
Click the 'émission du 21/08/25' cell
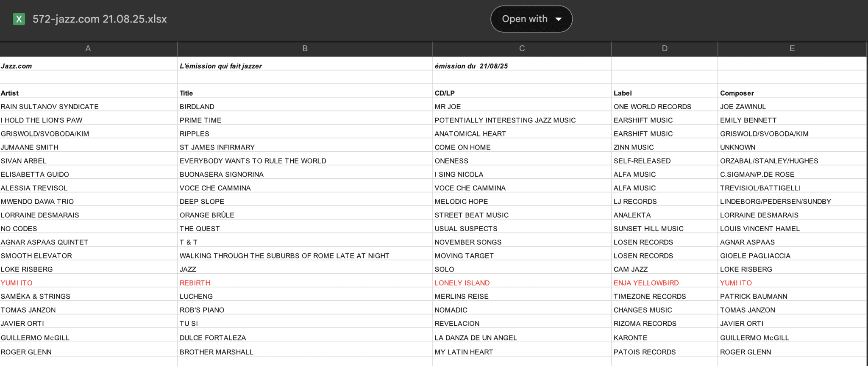(522, 64)
